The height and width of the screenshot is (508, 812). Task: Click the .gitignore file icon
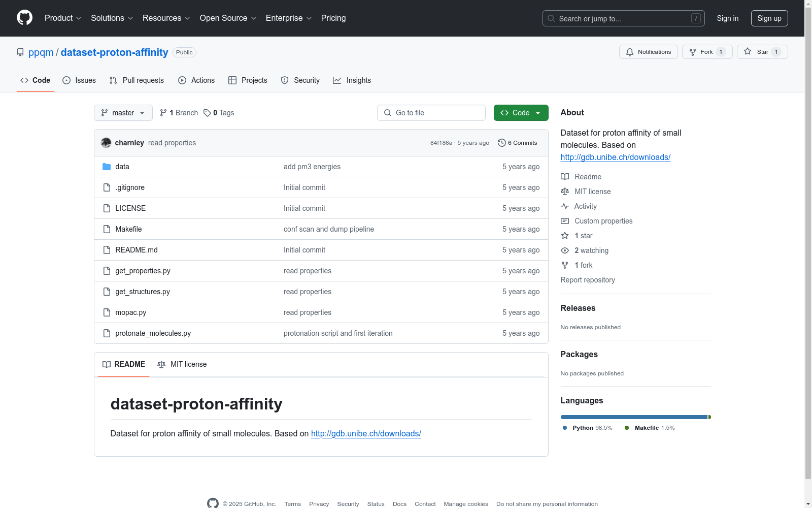coord(107,187)
